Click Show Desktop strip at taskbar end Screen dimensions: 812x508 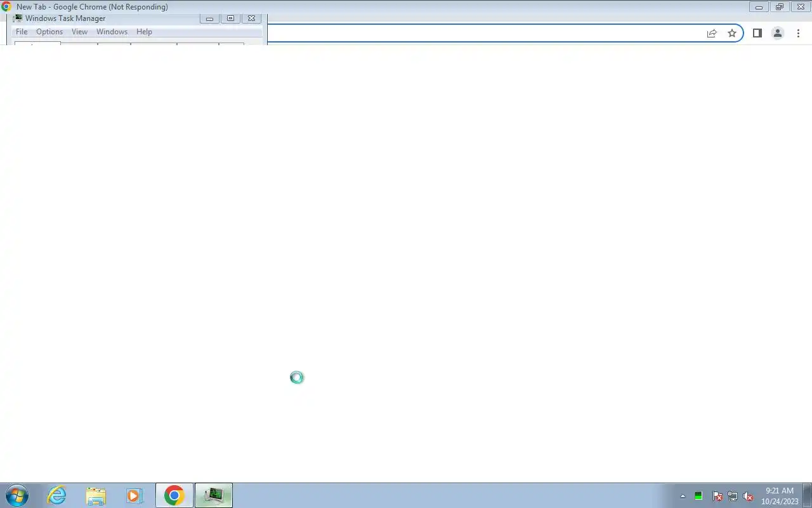[x=807, y=495]
